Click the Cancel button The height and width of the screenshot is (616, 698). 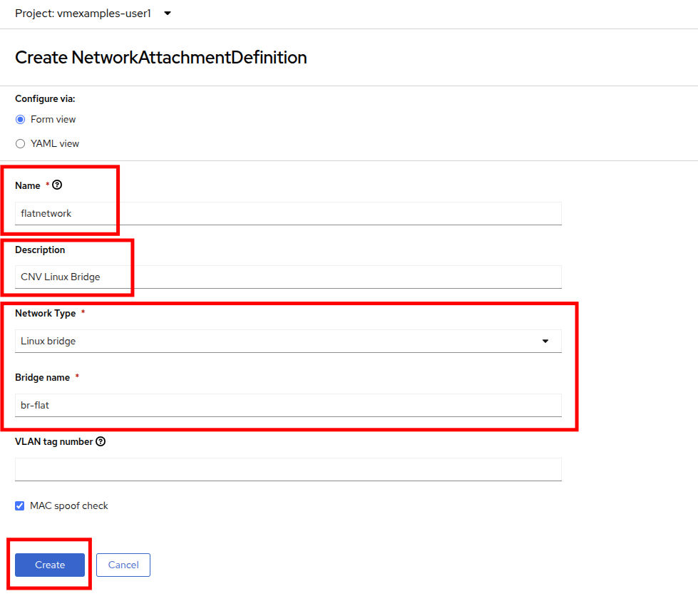123,565
